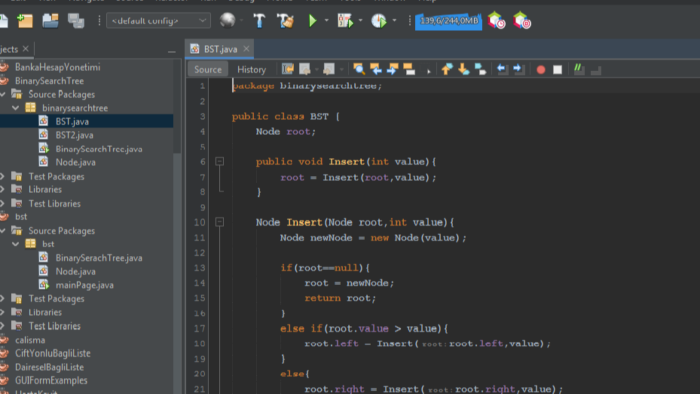
Task: Stop macro recording square button
Action: click(557, 70)
